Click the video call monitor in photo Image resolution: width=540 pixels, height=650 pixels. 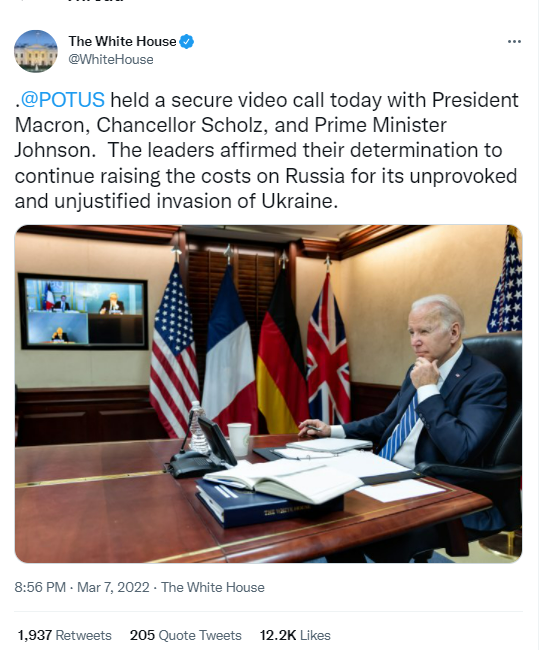pyautogui.click(x=83, y=312)
